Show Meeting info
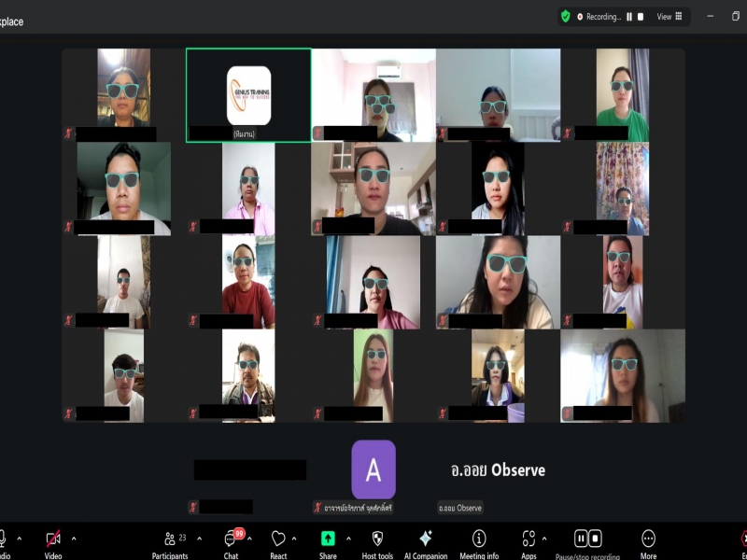 pyautogui.click(x=479, y=539)
